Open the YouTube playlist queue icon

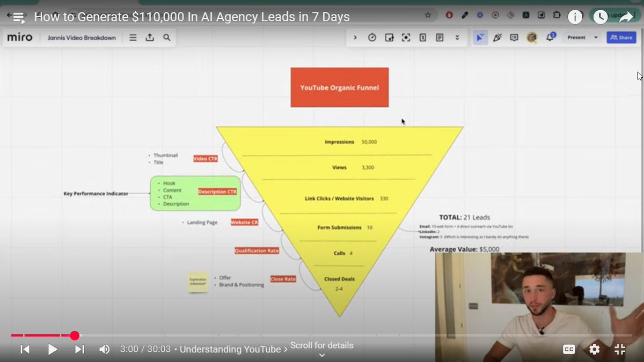[19, 17]
